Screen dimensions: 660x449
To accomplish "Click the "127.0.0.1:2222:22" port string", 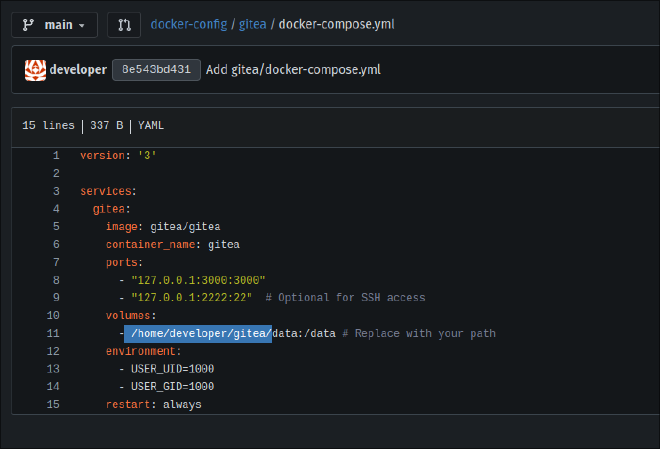I will click(x=192, y=298).
